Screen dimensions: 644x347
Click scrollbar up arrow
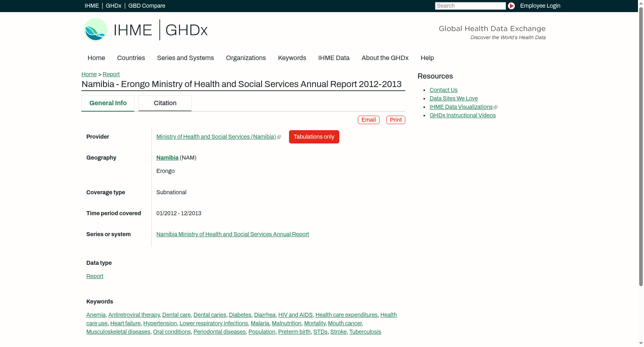pos(641,3)
